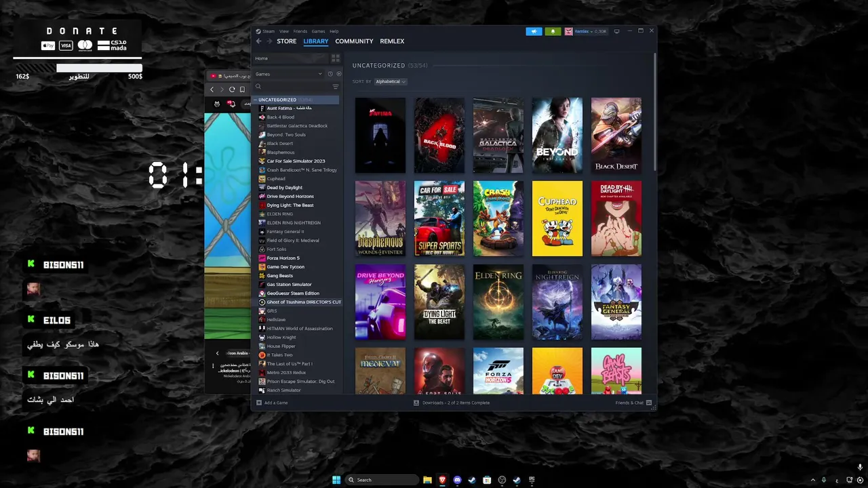Switch to Big Picture mode icon
The image size is (868, 488).
616,31
